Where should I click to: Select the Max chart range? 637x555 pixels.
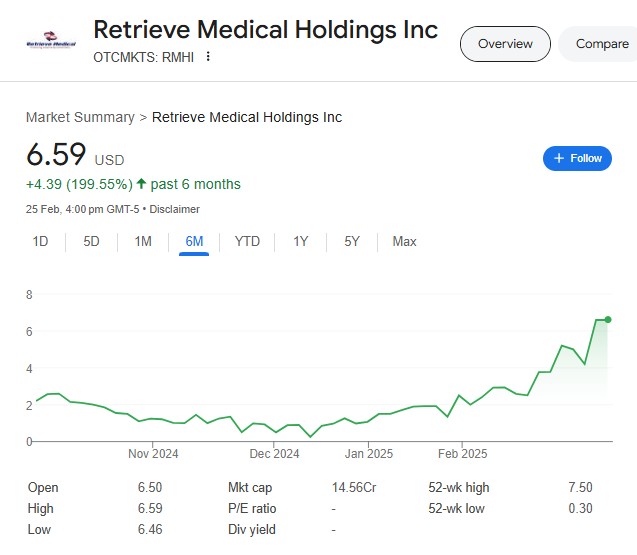tap(404, 242)
